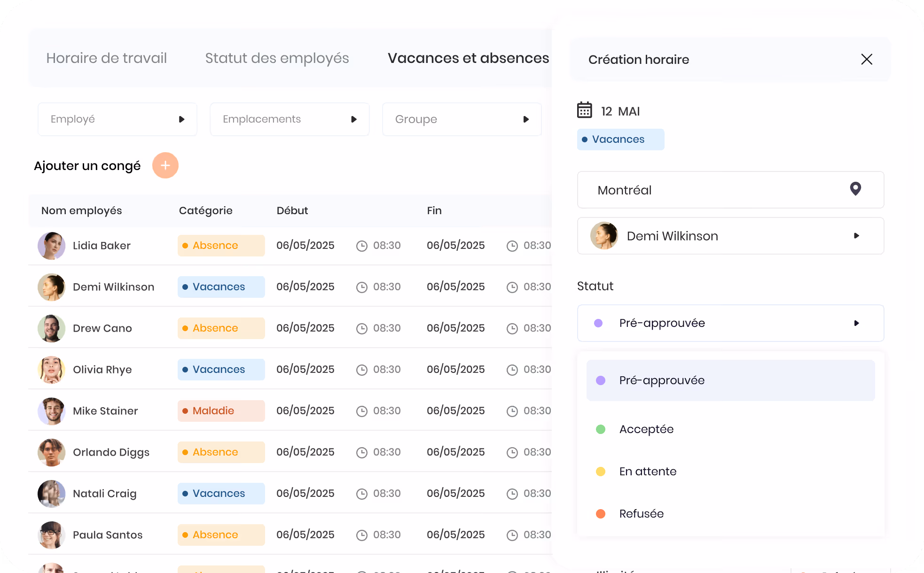
Task: Click the Nom employés column header
Action: point(81,211)
